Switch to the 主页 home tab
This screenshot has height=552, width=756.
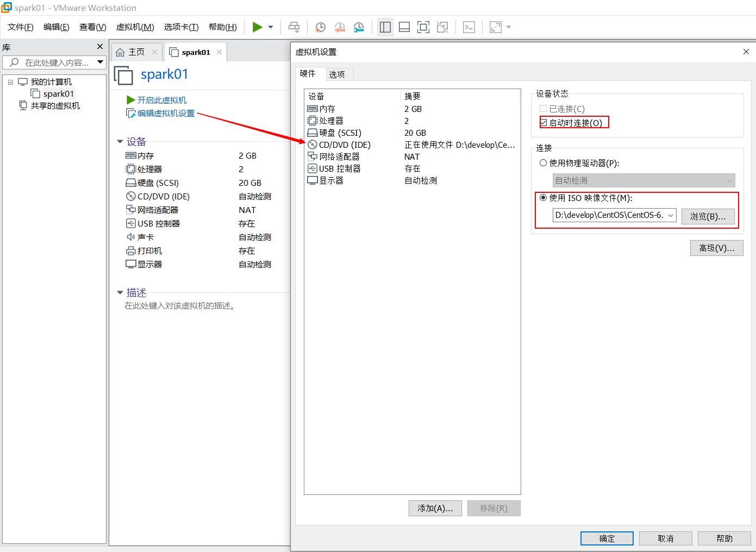pyautogui.click(x=136, y=52)
